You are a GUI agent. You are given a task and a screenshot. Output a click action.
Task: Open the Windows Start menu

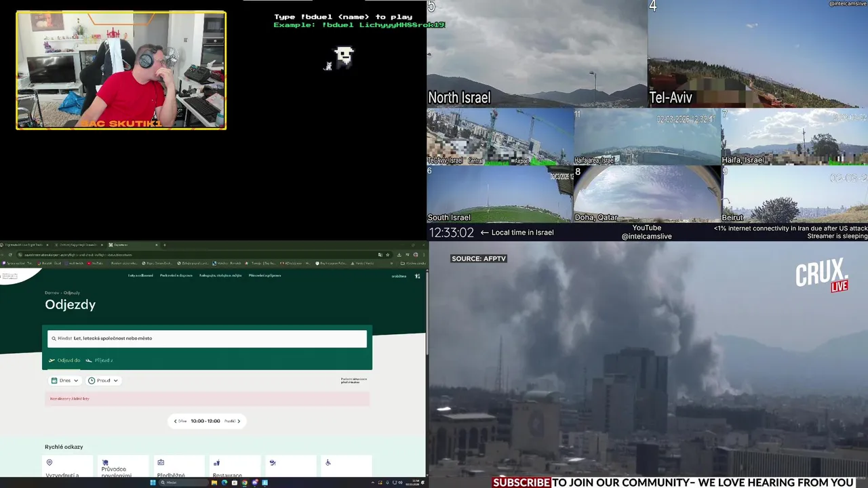pyautogui.click(x=153, y=483)
